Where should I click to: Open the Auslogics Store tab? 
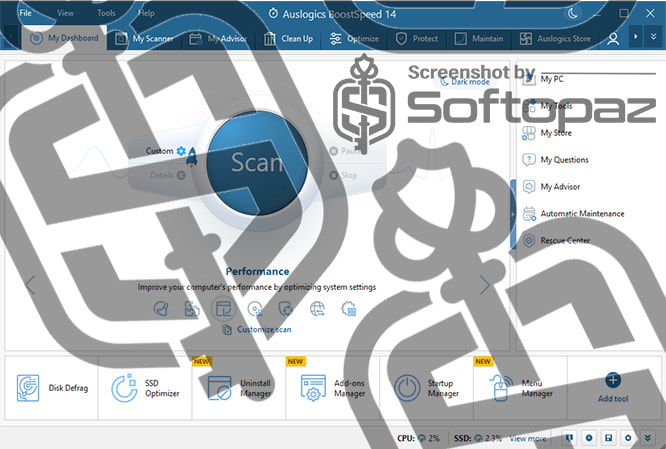[x=555, y=39]
